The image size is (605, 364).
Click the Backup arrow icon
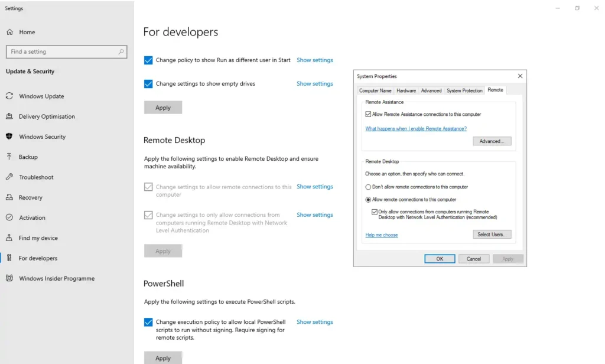click(9, 157)
